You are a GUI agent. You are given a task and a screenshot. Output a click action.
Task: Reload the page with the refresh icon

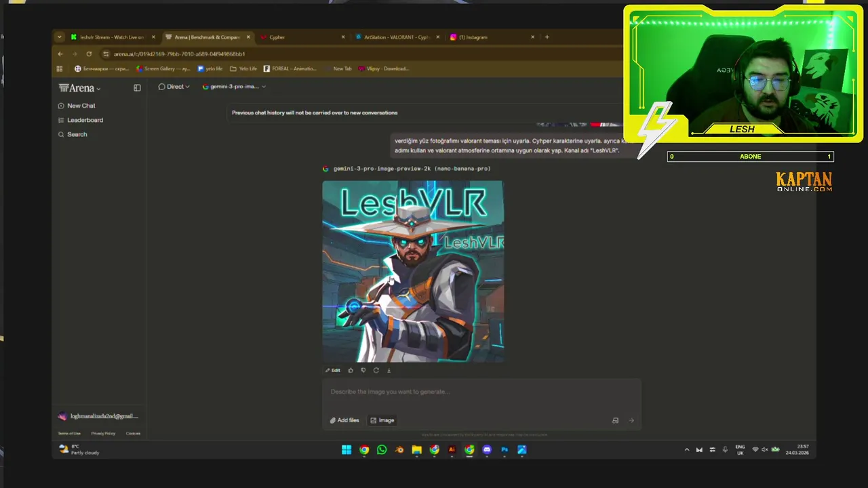click(x=89, y=54)
